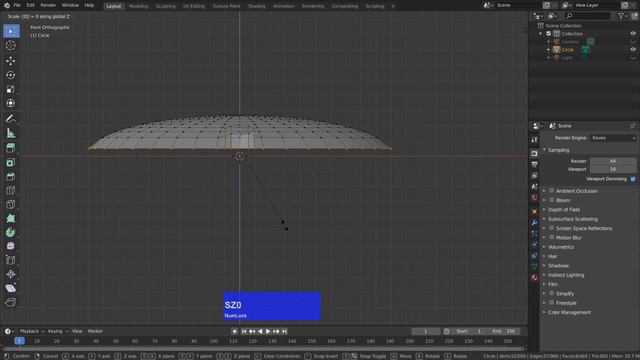Enable the Freestyle checkbox
The image size is (640, 360).
point(551,302)
